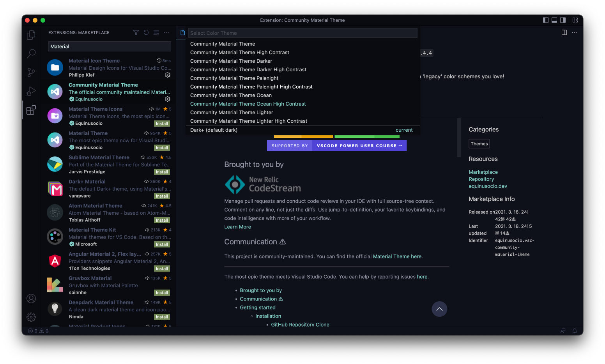The height and width of the screenshot is (364, 605).
Task: Open the Extensions view icon
Action: (31, 110)
